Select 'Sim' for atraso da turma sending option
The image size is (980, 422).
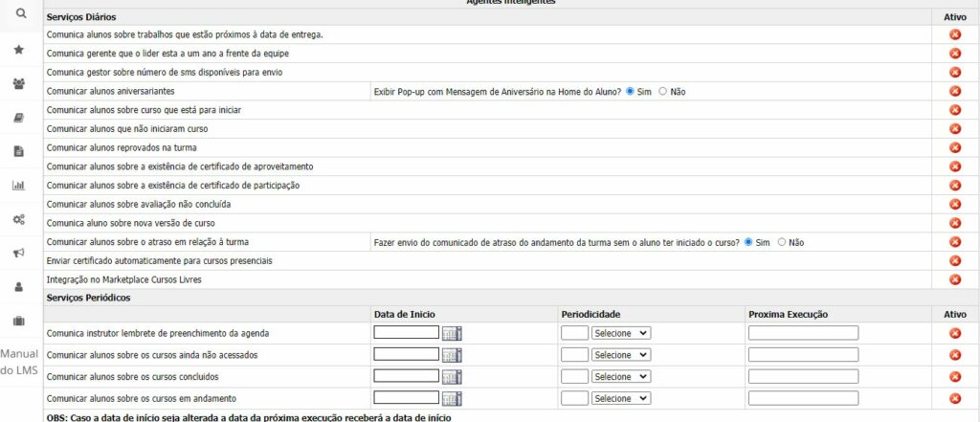(749, 242)
